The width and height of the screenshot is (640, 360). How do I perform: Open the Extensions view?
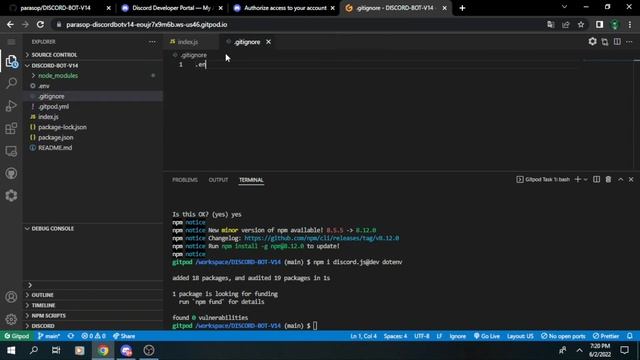11,128
